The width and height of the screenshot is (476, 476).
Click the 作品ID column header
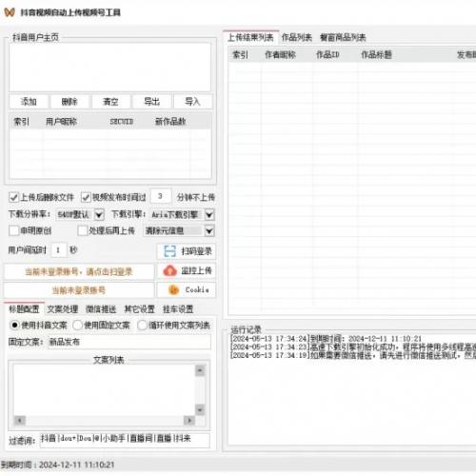click(x=327, y=54)
